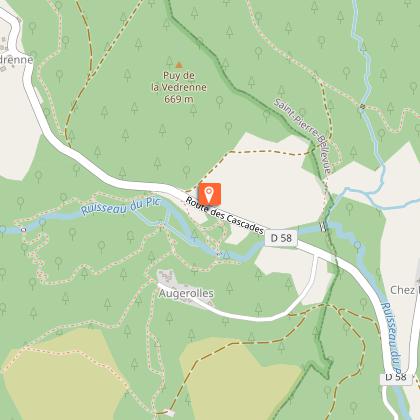Click the Vedrenne village label at top left

pos(16,60)
